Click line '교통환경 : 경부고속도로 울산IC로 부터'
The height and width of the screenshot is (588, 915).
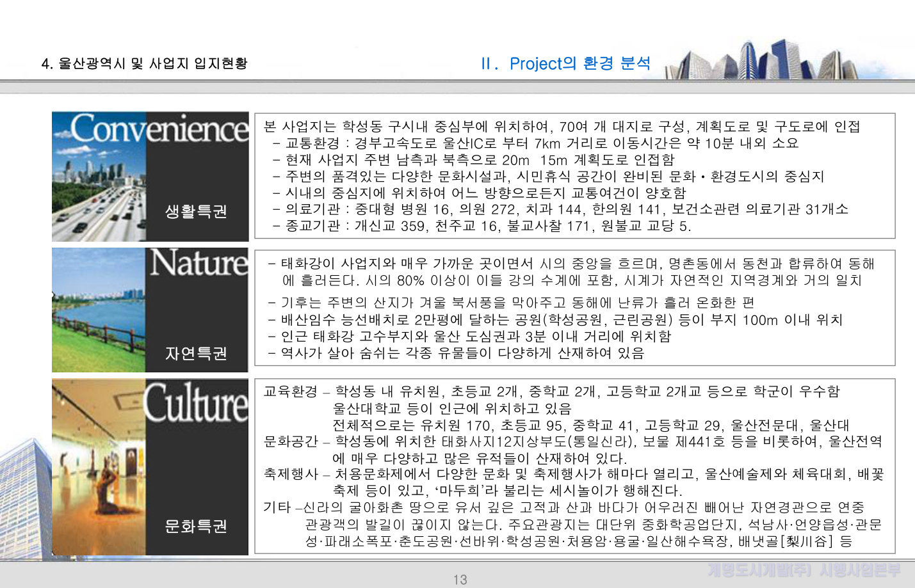click(x=535, y=143)
